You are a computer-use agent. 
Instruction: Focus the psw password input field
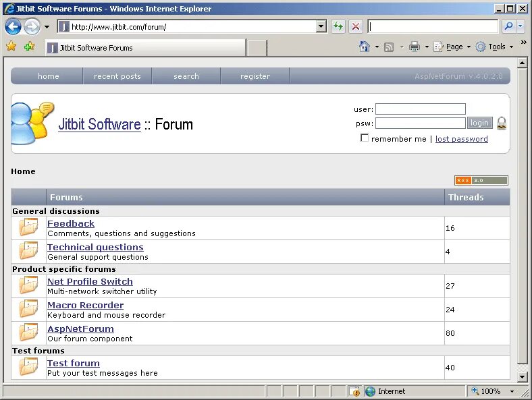pos(421,123)
